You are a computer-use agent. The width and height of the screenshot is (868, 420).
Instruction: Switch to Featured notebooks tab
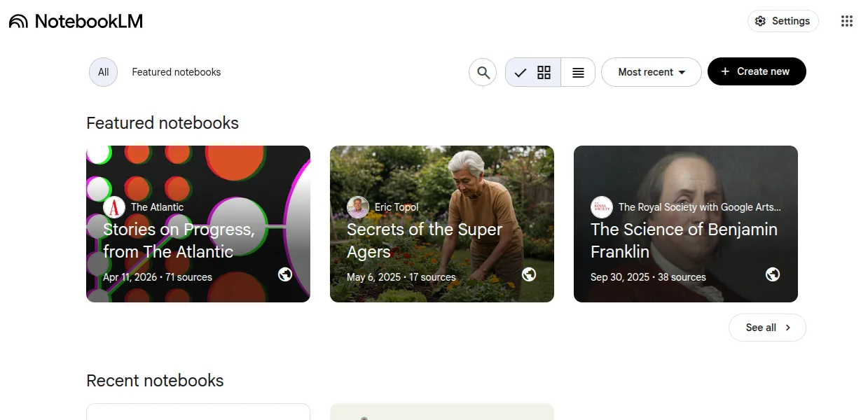(x=177, y=72)
